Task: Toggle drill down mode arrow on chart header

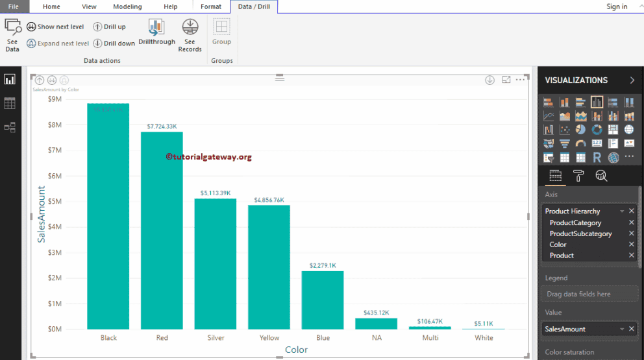Action: coord(489,80)
